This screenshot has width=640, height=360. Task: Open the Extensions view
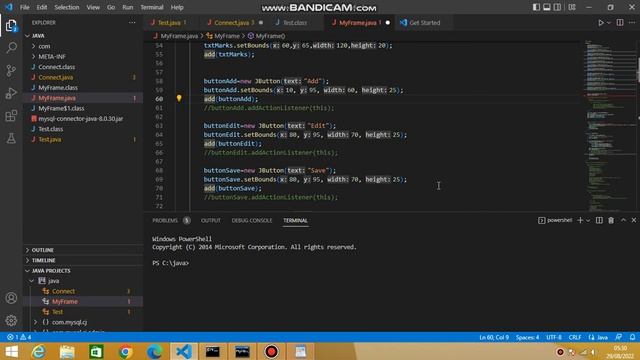point(11,116)
